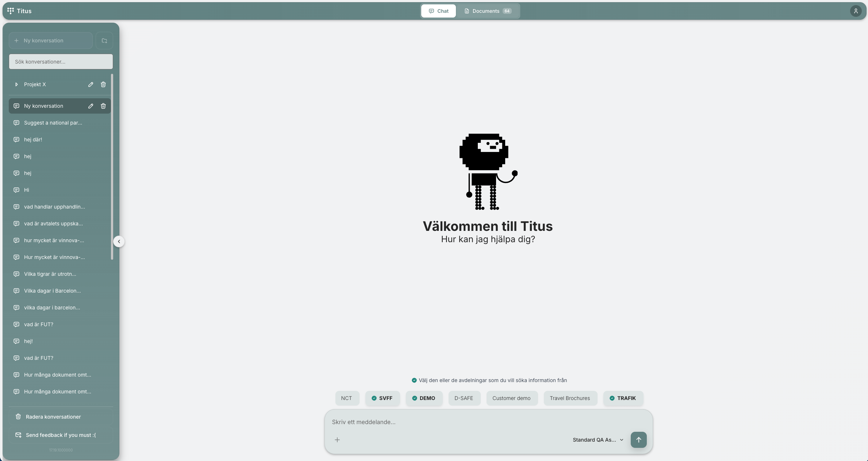Expand the Projekt X folder

16,84
